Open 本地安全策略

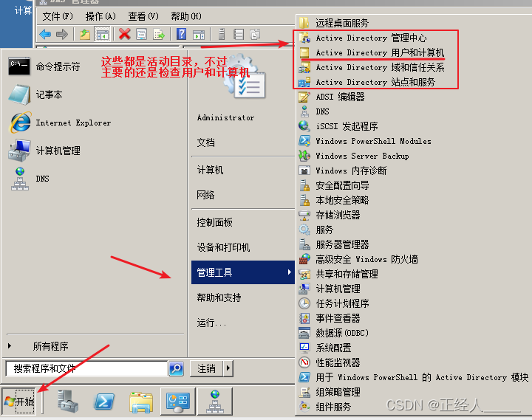[x=334, y=200]
